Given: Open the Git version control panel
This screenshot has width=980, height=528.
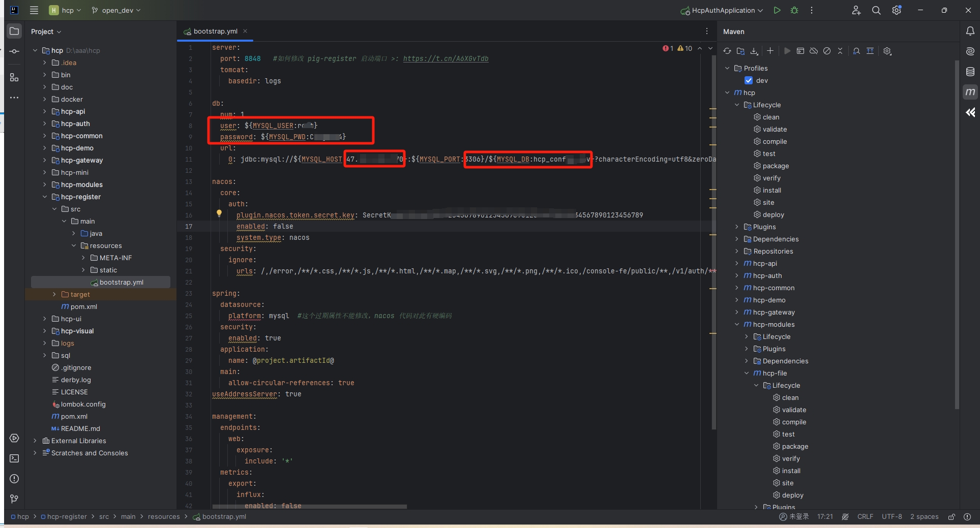Looking at the screenshot, I should pos(14,499).
